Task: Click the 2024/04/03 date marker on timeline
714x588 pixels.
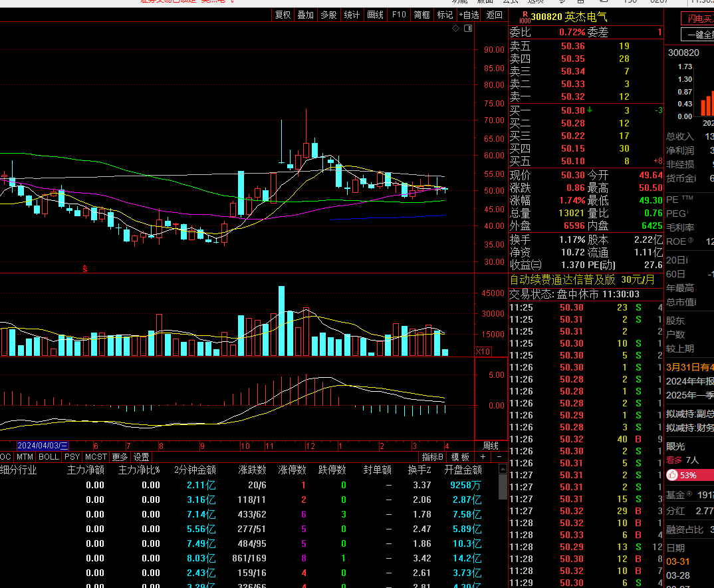Action: tap(43, 446)
